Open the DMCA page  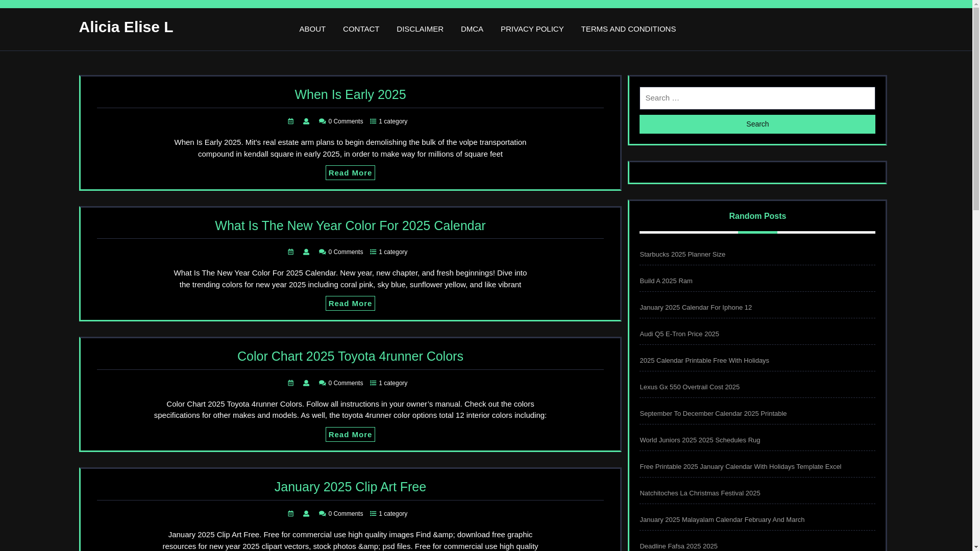[472, 29]
